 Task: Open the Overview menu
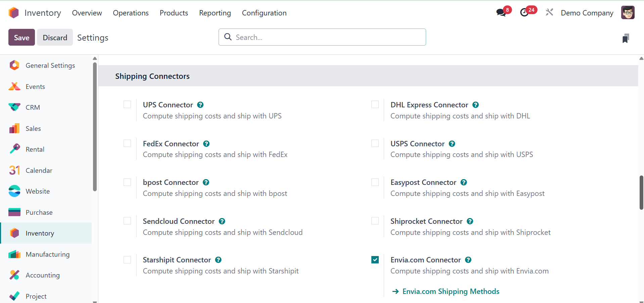point(87,13)
